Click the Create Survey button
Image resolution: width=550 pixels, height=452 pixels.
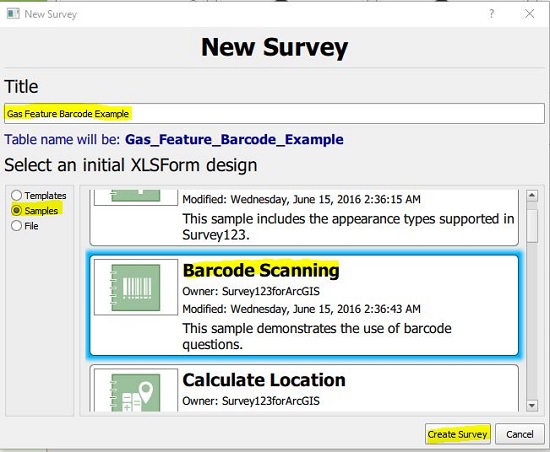pyautogui.click(x=457, y=434)
